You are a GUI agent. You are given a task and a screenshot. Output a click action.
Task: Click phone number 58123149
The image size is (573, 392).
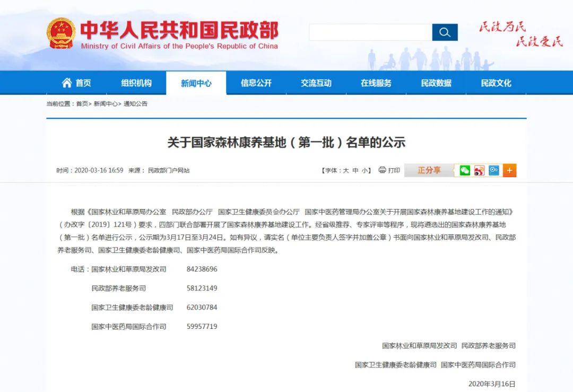tap(202, 288)
